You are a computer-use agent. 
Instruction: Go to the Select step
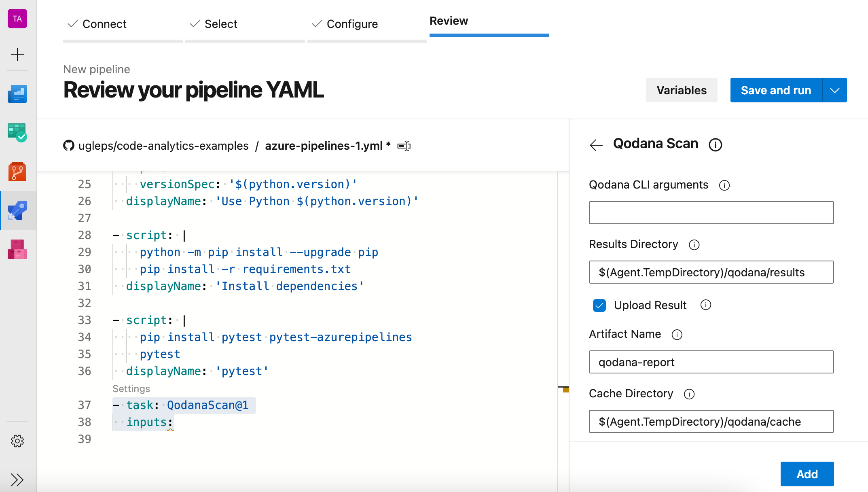tap(221, 24)
